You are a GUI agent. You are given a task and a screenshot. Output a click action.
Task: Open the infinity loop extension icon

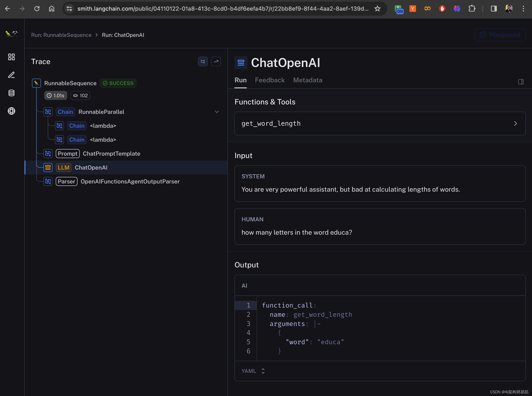coord(427,9)
